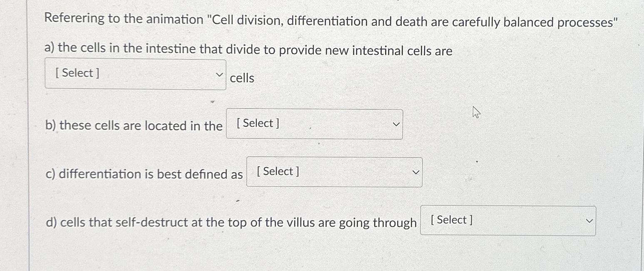
Task: Click the part b question text
Action: click(x=133, y=126)
